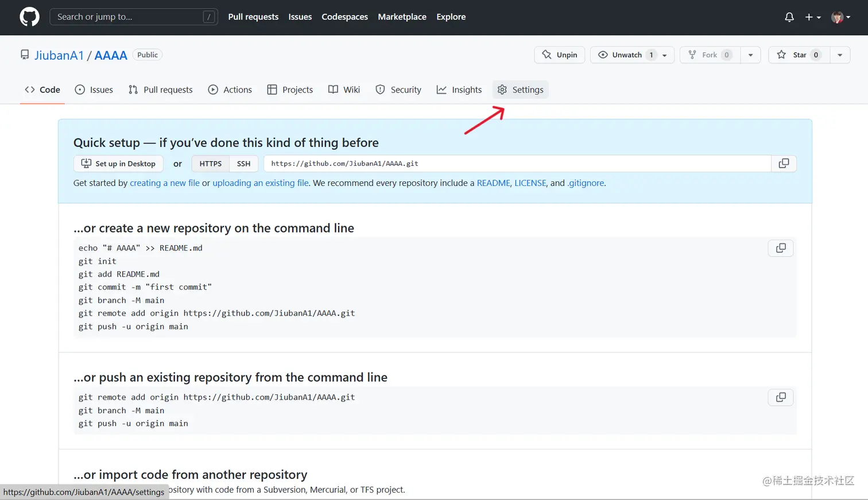The image size is (868, 500).
Task: Select the Code tab
Action: [42, 90]
